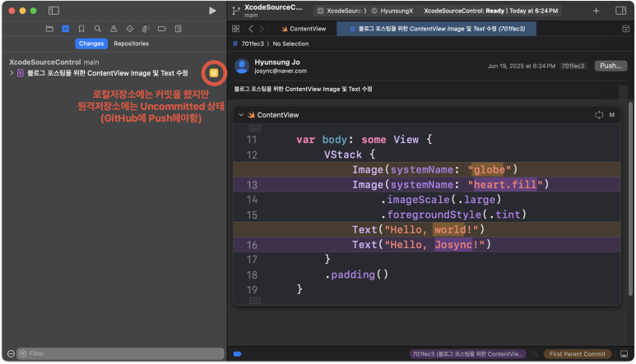
Task: Switch to the Changes tab
Action: tap(91, 44)
